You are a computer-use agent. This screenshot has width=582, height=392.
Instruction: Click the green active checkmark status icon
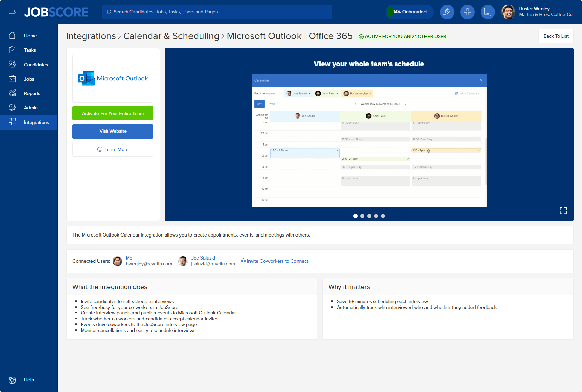(361, 37)
